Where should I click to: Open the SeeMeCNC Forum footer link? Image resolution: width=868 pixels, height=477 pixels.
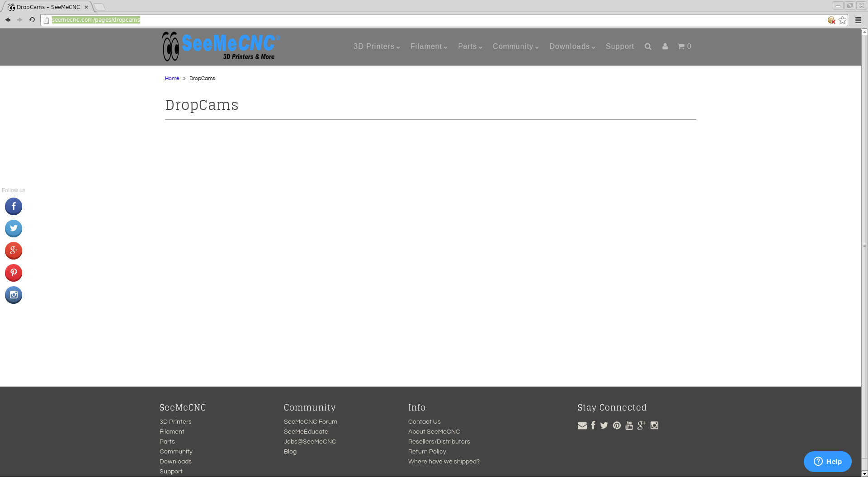click(x=310, y=422)
